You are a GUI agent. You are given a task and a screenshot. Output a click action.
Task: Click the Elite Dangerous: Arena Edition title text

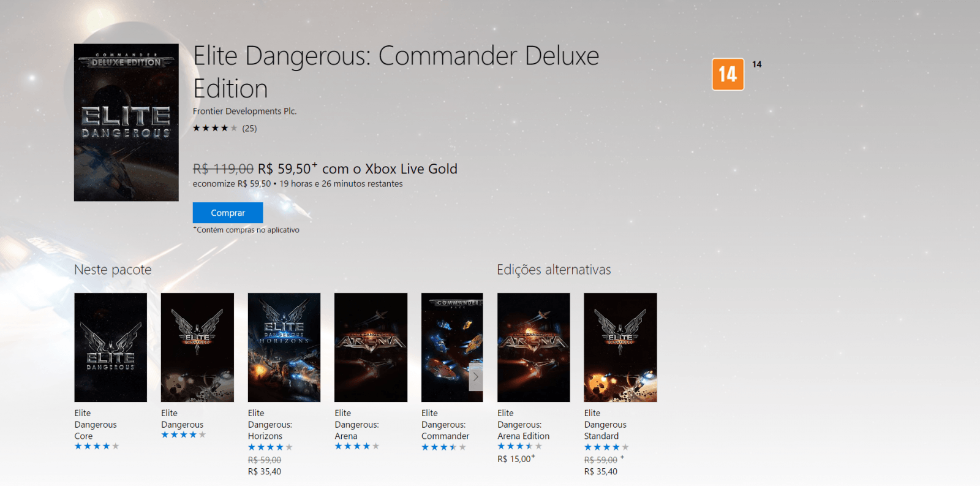click(x=524, y=425)
